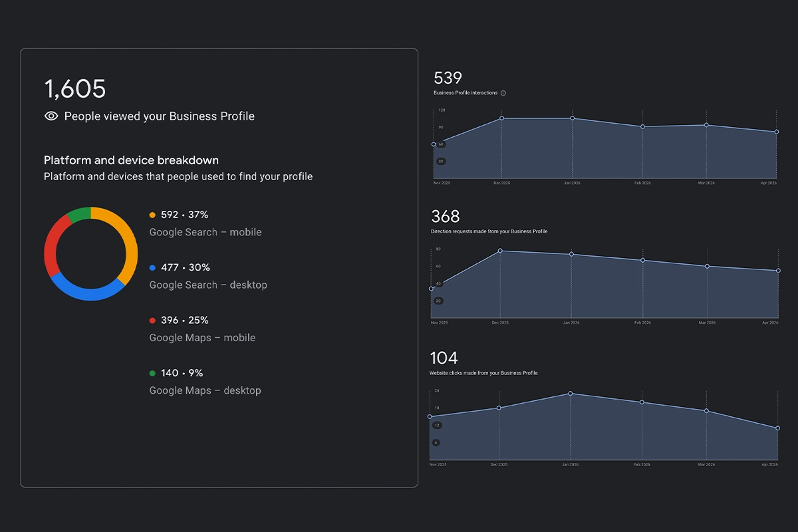Click the 12 y-axis badge on the website clicks chart
The height and width of the screenshot is (532, 798).
click(x=437, y=425)
